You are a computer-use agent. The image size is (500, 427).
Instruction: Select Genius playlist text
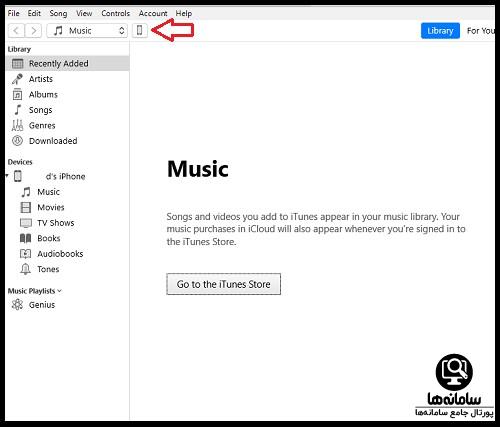pyautogui.click(x=42, y=305)
